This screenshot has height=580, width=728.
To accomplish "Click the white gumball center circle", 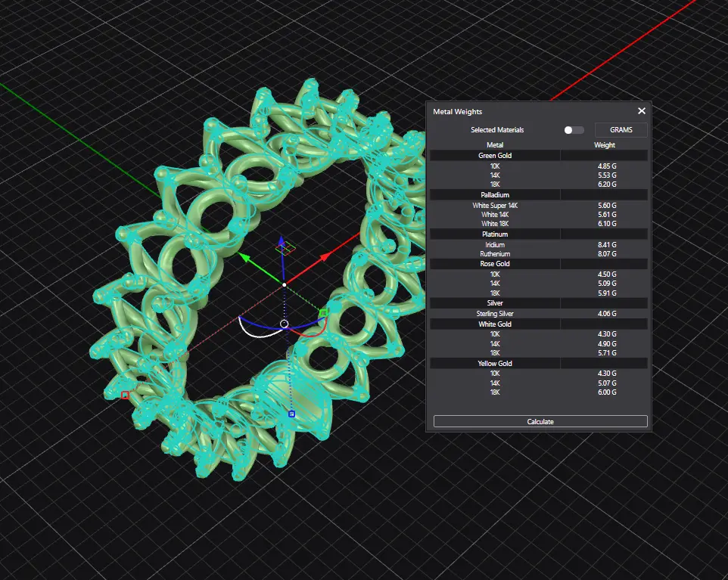I will click(284, 324).
